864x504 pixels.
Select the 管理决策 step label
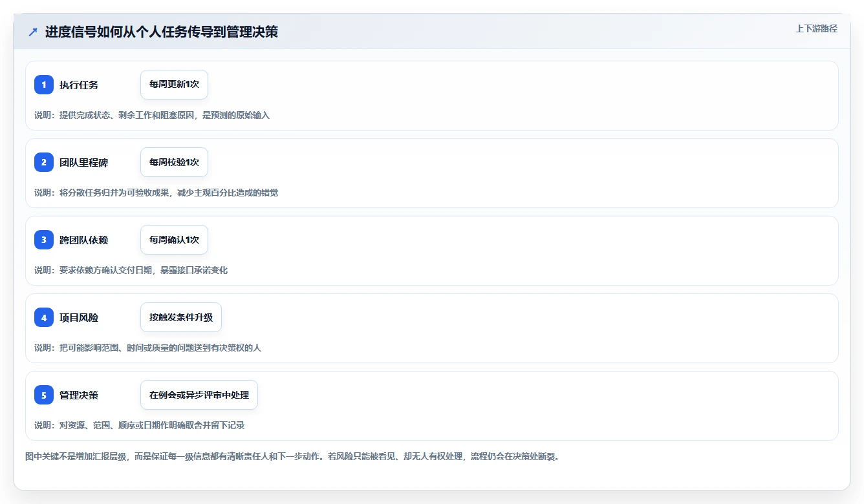tap(79, 395)
